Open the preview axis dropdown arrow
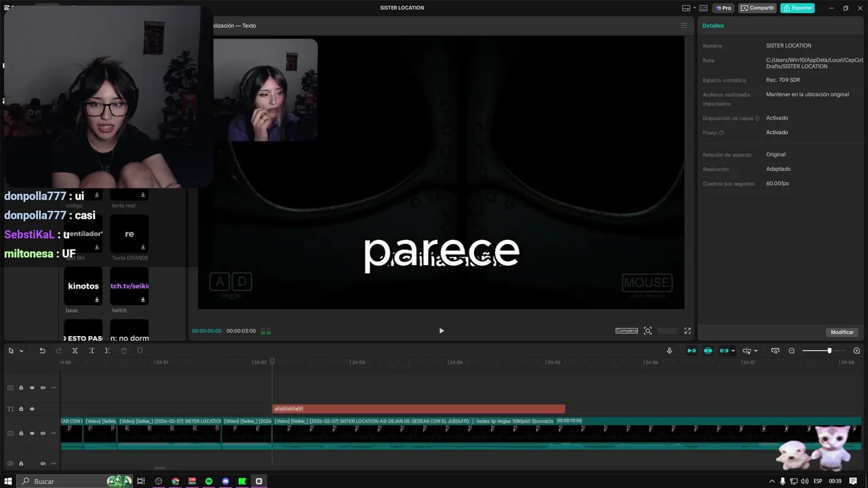The height and width of the screenshot is (488, 868). (755, 351)
